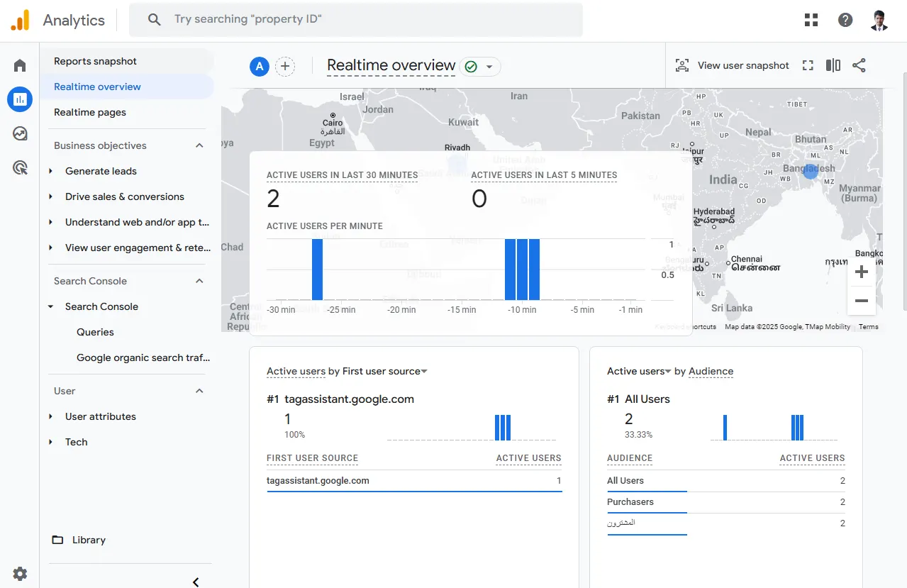Screen dimensions: 907x588
Task: Open Google organic search traffic report
Action: click(x=143, y=357)
